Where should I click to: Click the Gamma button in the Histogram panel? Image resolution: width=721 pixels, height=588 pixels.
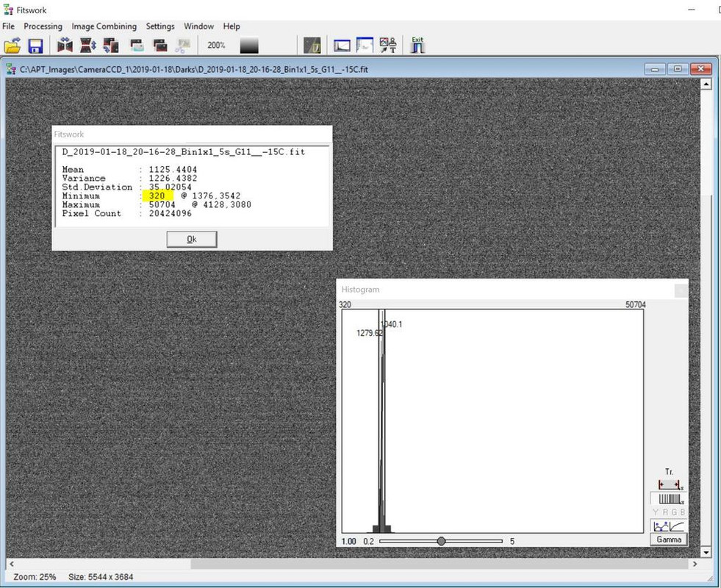[669, 539]
